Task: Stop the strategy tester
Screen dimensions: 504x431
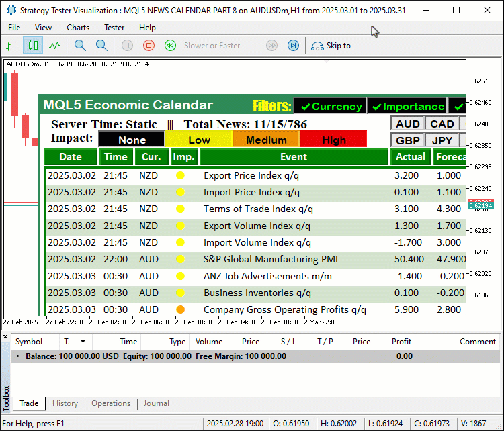Action: (x=149, y=45)
